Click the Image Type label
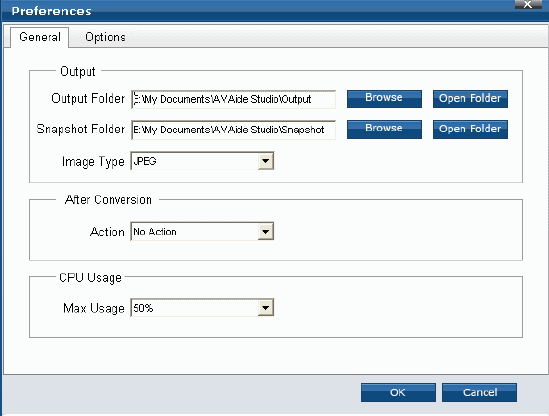The width and height of the screenshot is (549, 416). (93, 162)
